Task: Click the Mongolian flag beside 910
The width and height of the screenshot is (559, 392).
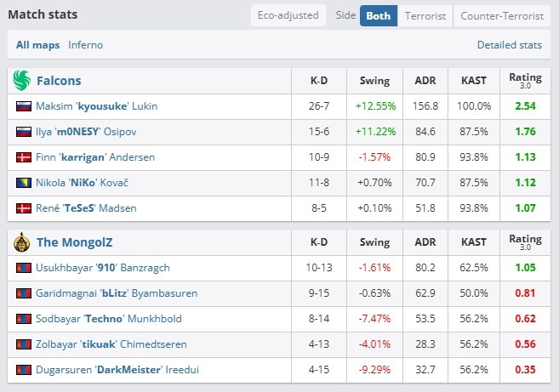Action: point(24,268)
